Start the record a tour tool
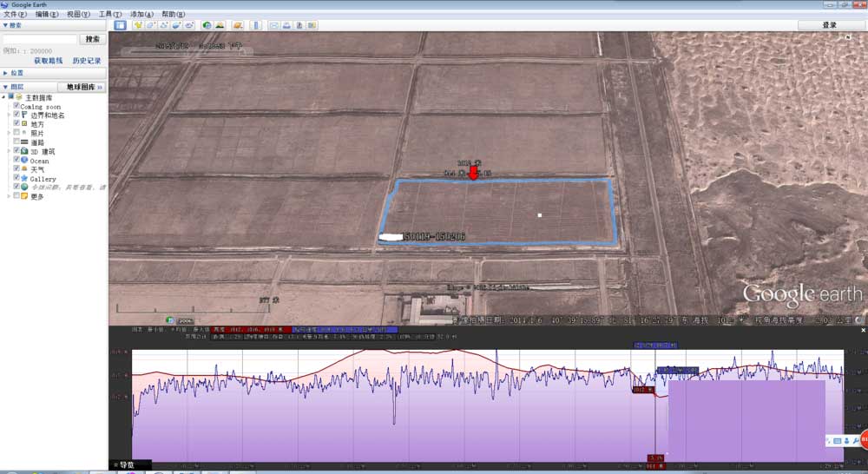The height and width of the screenshot is (474, 868). 189,25
